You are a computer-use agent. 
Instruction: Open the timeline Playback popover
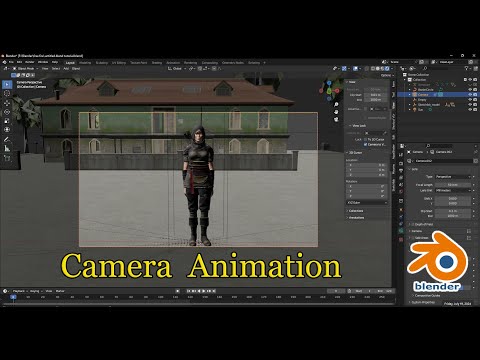pyautogui.click(x=20, y=291)
